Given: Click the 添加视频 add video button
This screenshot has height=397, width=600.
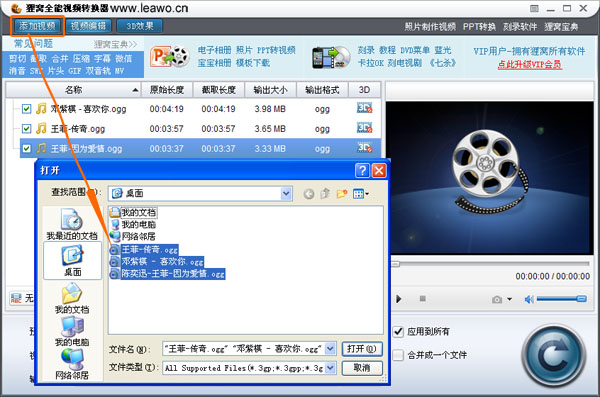Looking at the screenshot, I should click(x=38, y=26).
